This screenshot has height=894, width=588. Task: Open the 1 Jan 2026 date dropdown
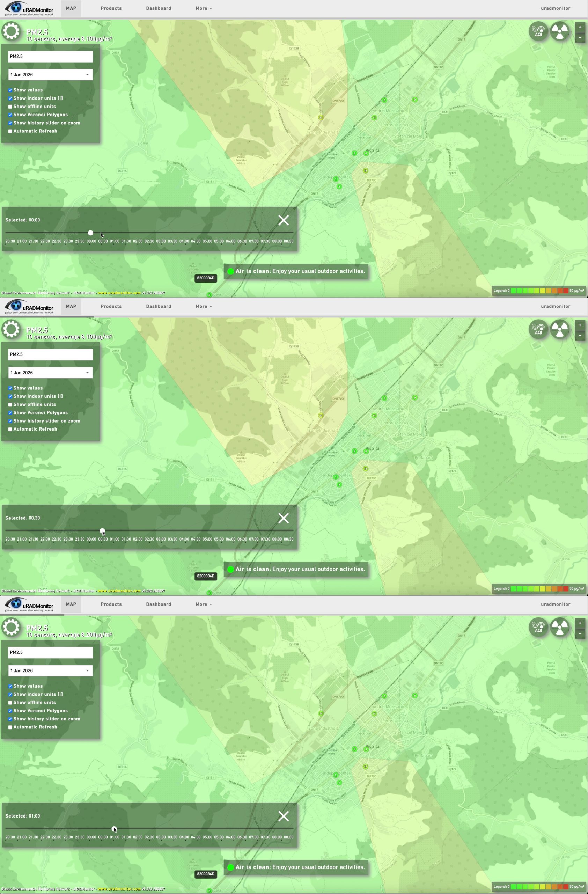click(50, 75)
